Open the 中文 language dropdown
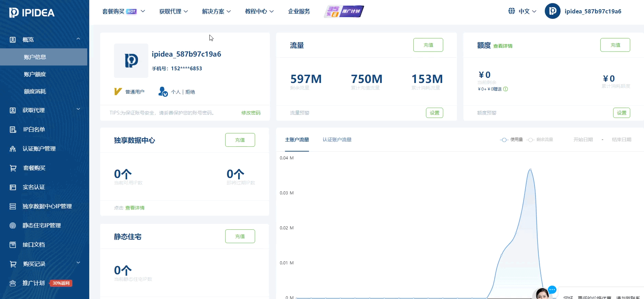Image resolution: width=644 pixels, height=299 pixels. pyautogui.click(x=527, y=11)
